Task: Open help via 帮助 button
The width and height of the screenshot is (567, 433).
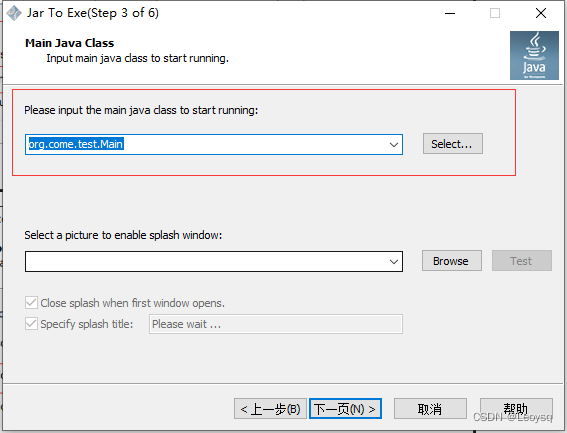Action: point(516,409)
